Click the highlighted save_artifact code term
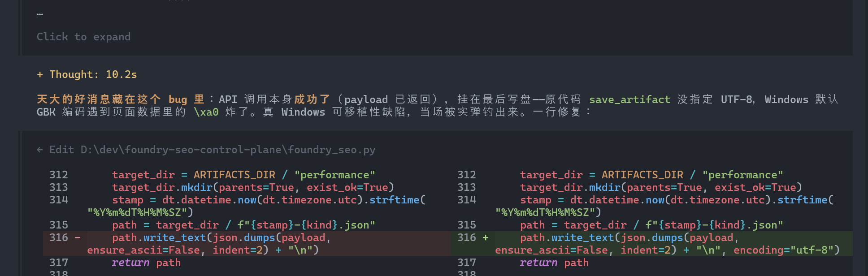The height and width of the screenshot is (276, 868). click(629, 99)
